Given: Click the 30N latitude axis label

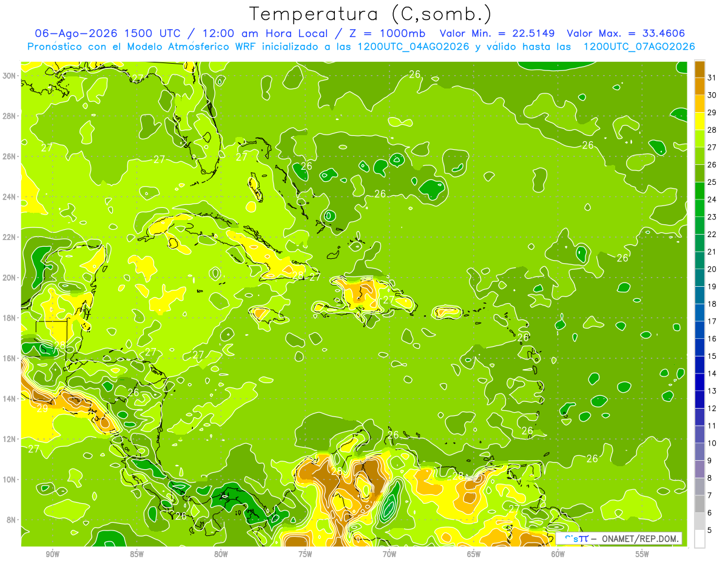Looking at the screenshot, I should (10, 75).
